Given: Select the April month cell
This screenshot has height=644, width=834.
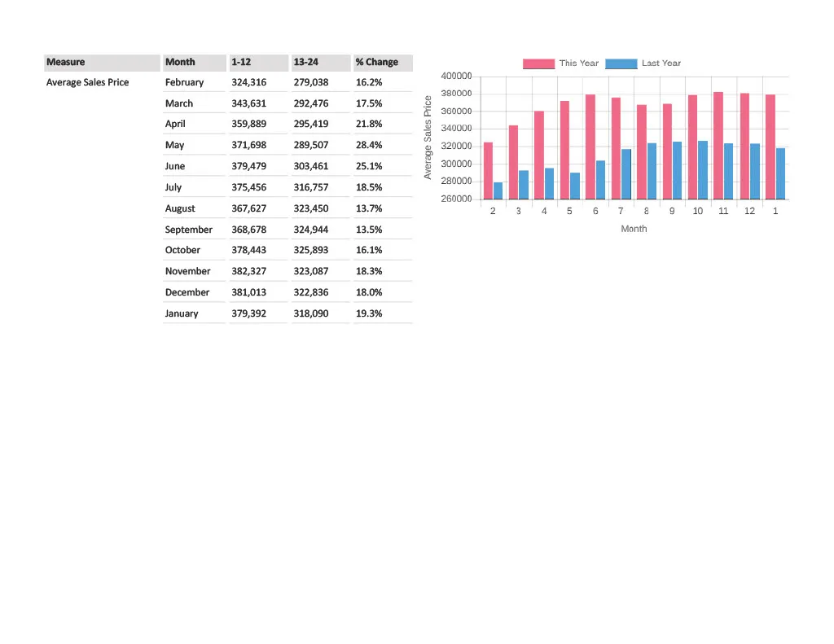Looking at the screenshot, I should pos(175,124).
